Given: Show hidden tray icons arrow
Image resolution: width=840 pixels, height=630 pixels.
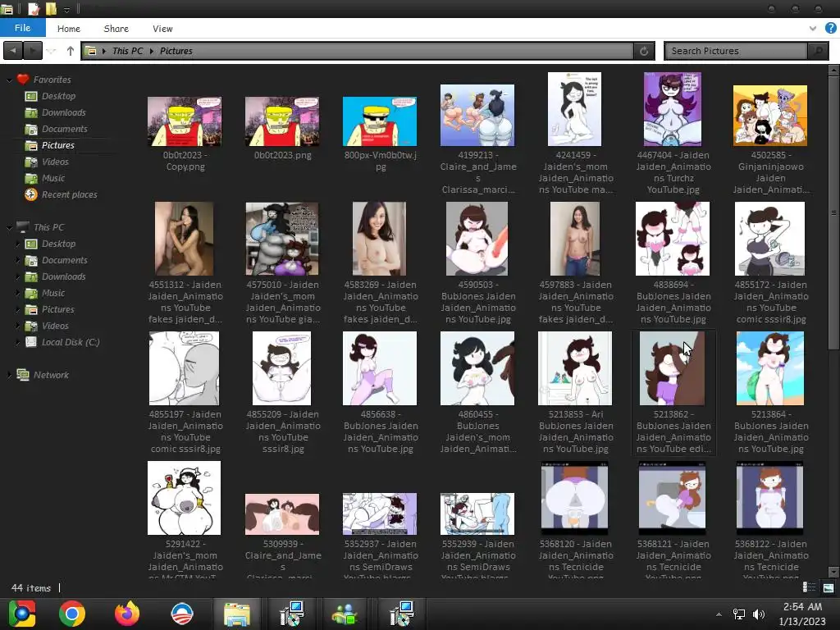Looking at the screenshot, I should click(x=719, y=614).
